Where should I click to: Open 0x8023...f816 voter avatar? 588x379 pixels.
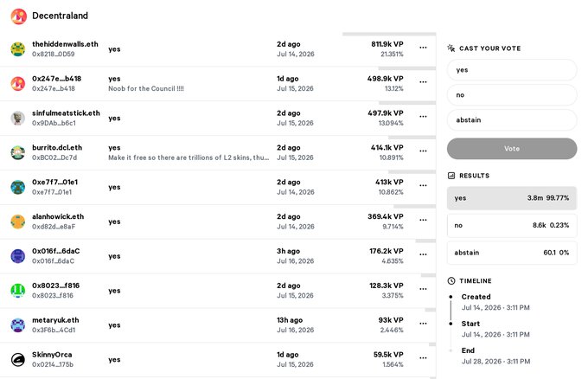[17, 291]
